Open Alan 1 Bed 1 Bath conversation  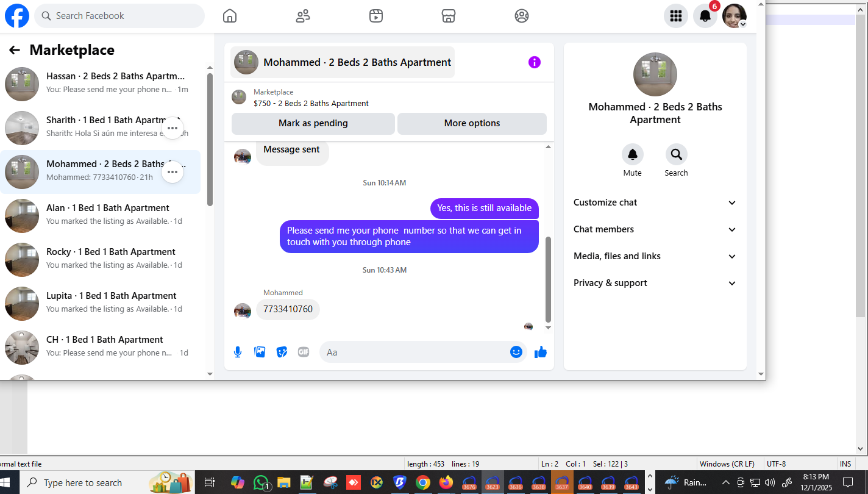pos(101,216)
